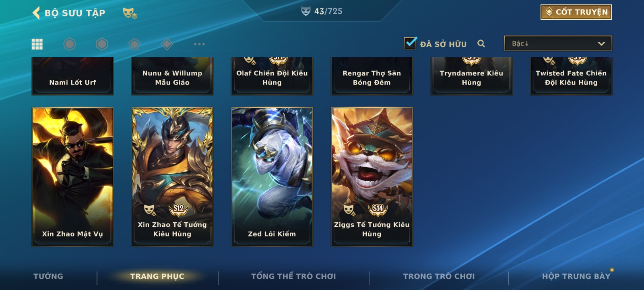Open the Bậc sort dropdown
The height and width of the screenshot is (290, 644).
tap(558, 43)
